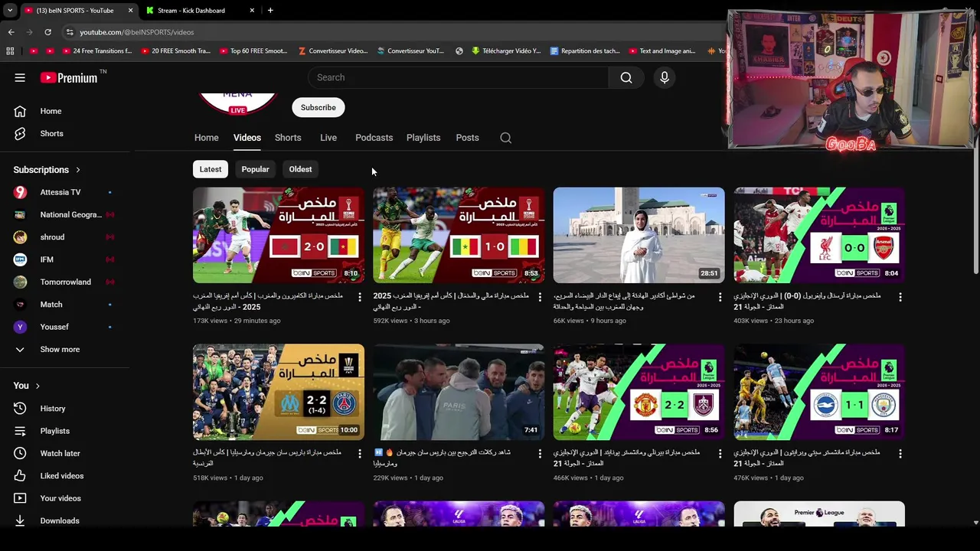Open options menu for 466K views video
Image resolution: width=980 pixels, height=551 pixels.
pyautogui.click(x=720, y=454)
